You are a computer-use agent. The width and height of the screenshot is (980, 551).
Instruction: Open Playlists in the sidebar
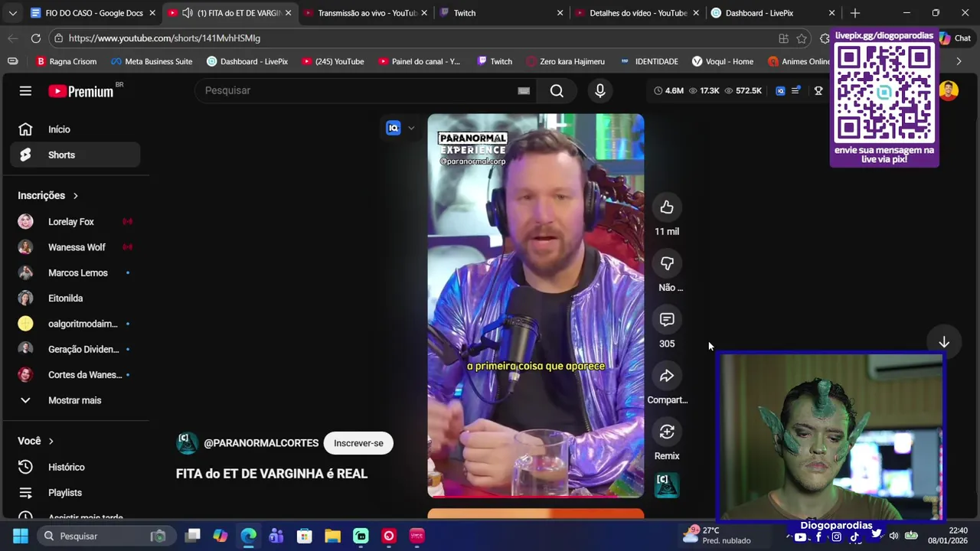pos(75,493)
